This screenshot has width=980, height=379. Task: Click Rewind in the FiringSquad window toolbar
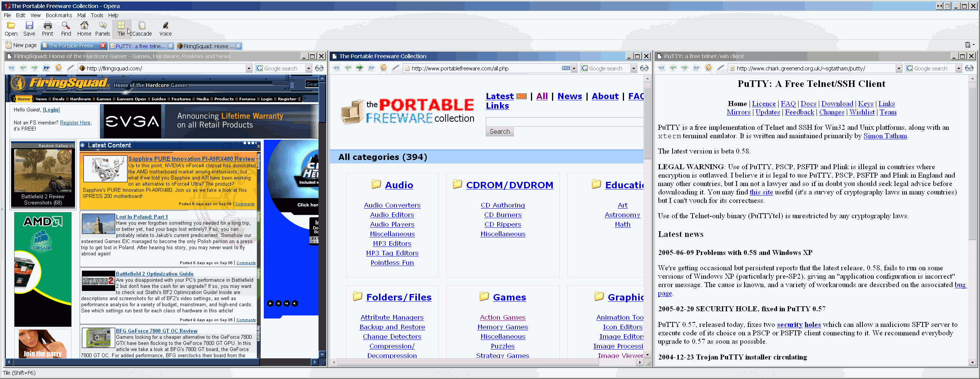[11, 68]
